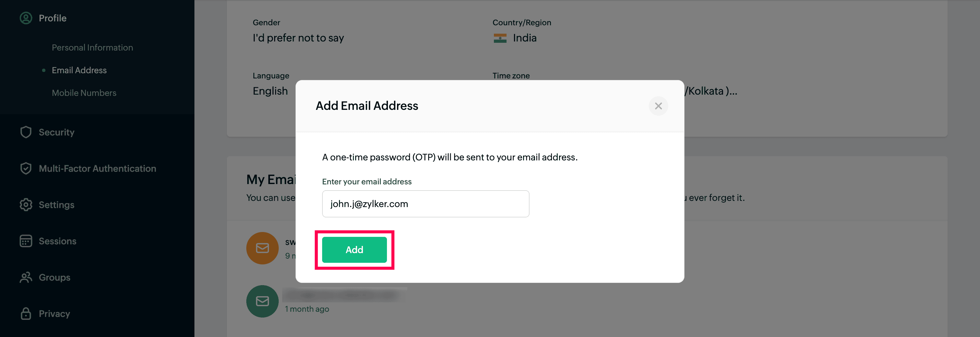The height and width of the screenshot is (337, 980).
Task: Navigate to the Groups label
Action: click(54, 277)
